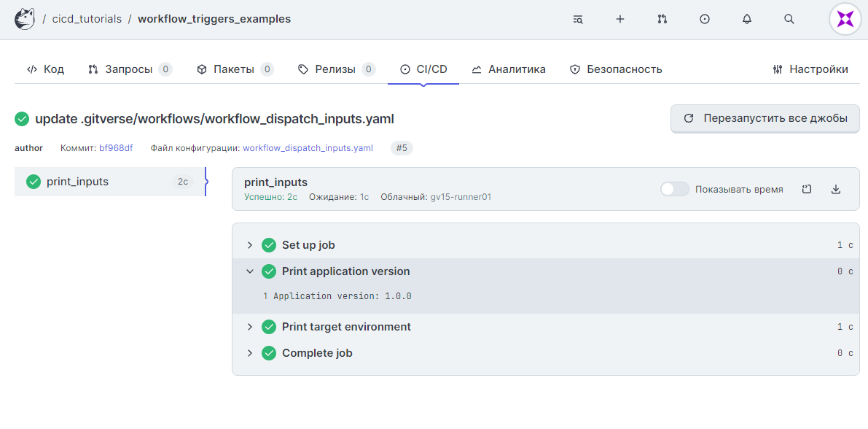
Task: Click the success check icon on Complete job
Action: pos(269,353)
